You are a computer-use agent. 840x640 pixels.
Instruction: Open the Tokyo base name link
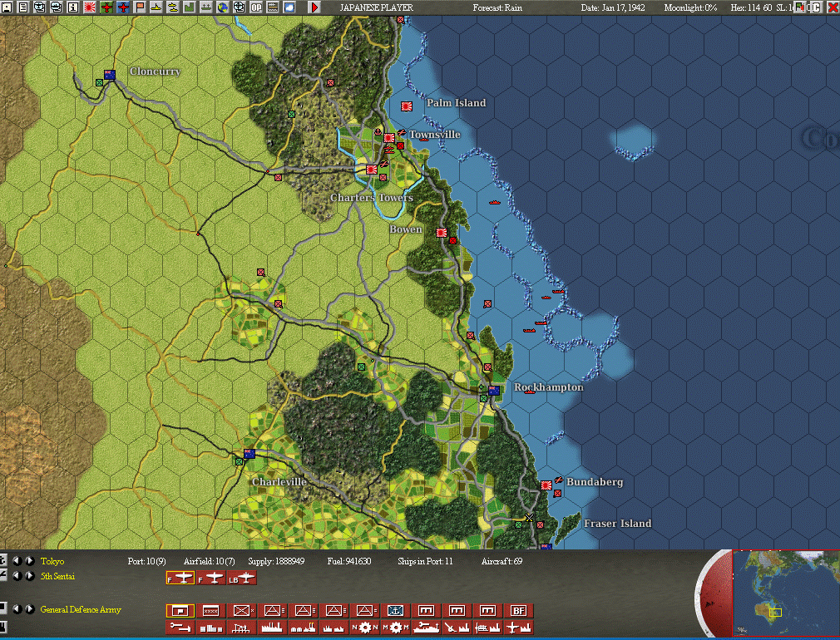pos(52,561)
